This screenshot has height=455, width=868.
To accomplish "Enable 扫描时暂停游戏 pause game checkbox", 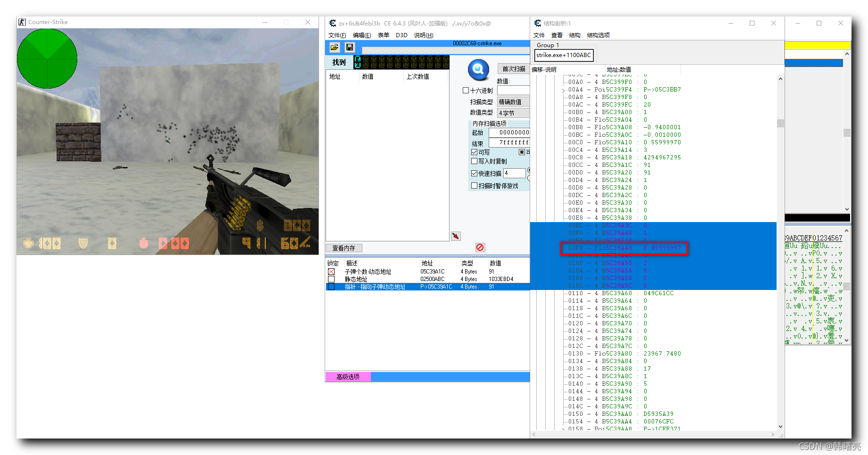I will (474, 186).
